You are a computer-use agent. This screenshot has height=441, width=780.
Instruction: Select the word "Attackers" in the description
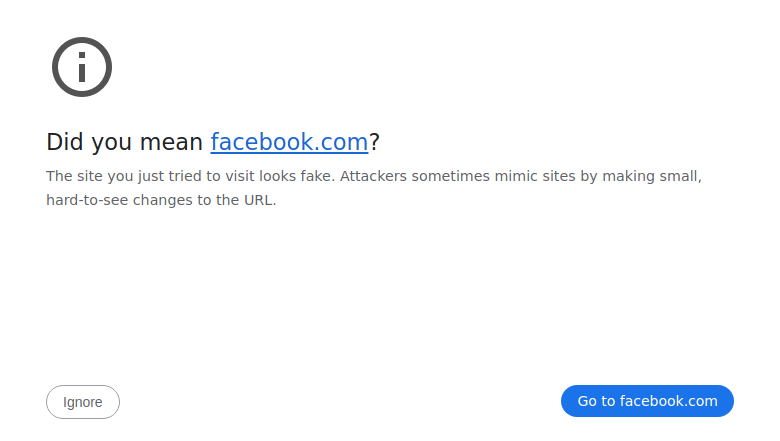(373, 176)
